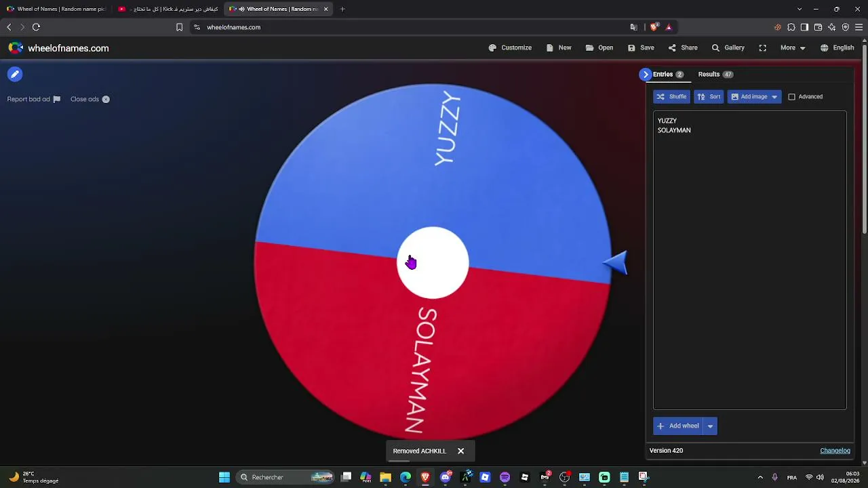868x488 pixels.
Task: Click the address bar URL
Action: pos(233,27)
